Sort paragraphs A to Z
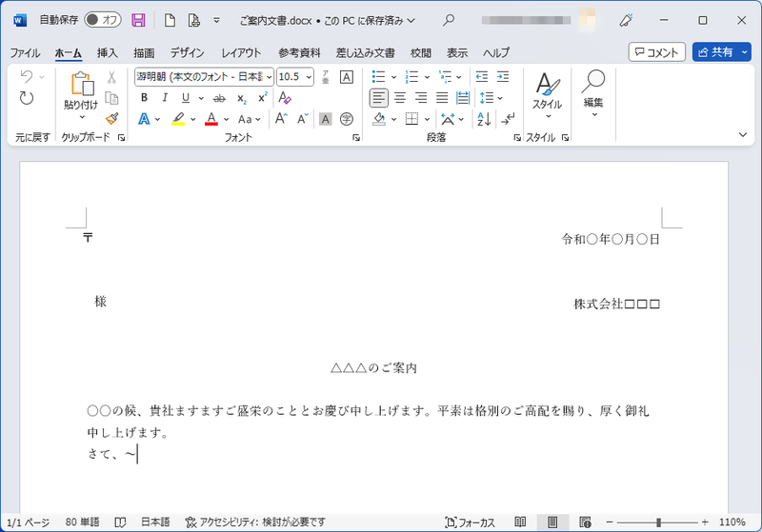Image resolution: width=762 pixels, height=532 pixels. point(484,119)
